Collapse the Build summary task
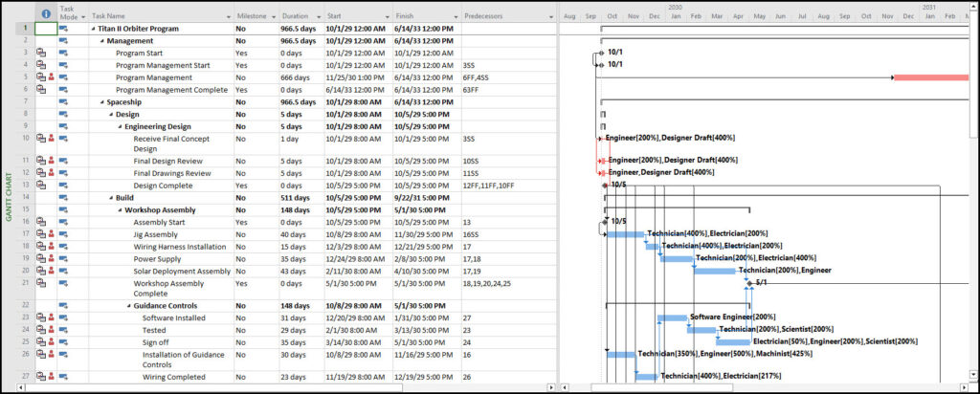The image size is (980, 394). coord(111,198)
